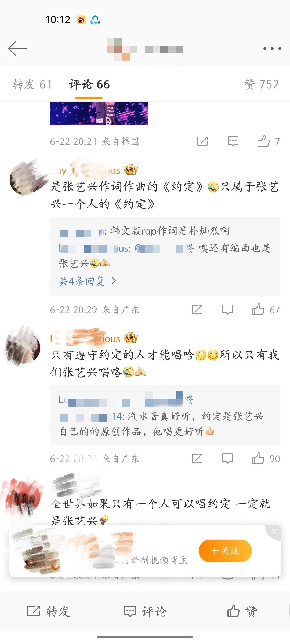Viewport: 290px width, 644px height.
Task: Like the comment with 67 likes
Action: 258,309
